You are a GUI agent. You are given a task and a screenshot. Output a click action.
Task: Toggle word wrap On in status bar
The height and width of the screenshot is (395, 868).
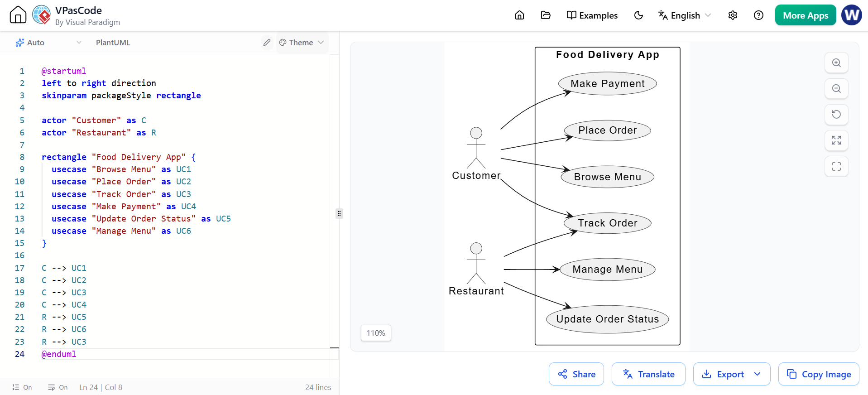point(58,387)
